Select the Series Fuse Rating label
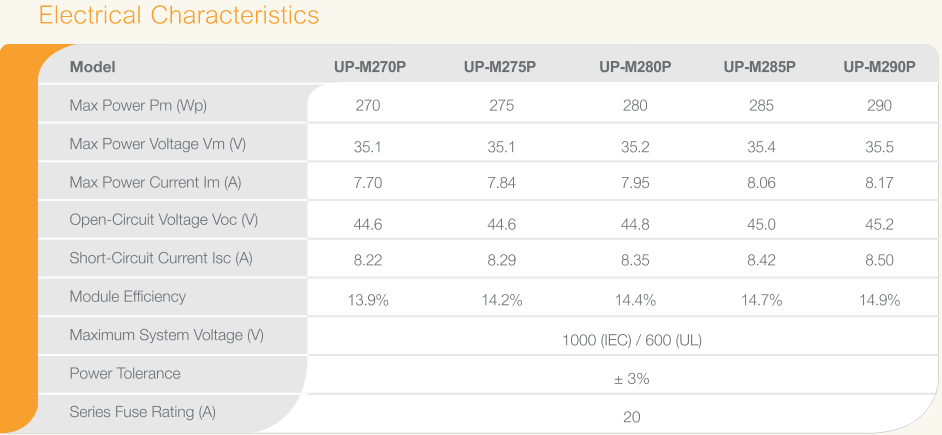 coord(142,412)
